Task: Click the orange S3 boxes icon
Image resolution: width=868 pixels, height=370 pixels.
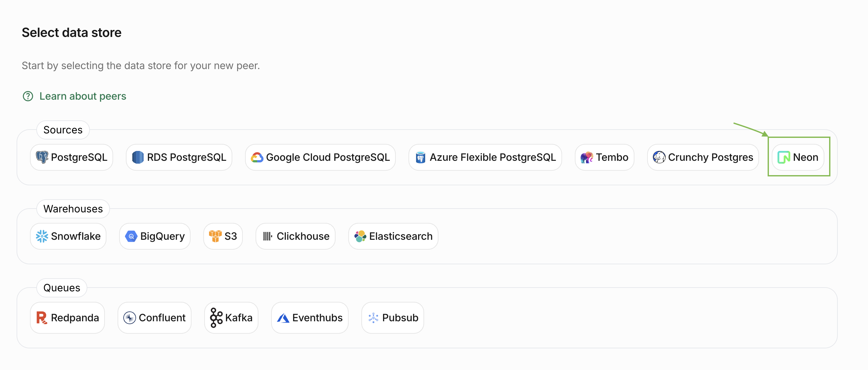Action: (x=215, y=236)
